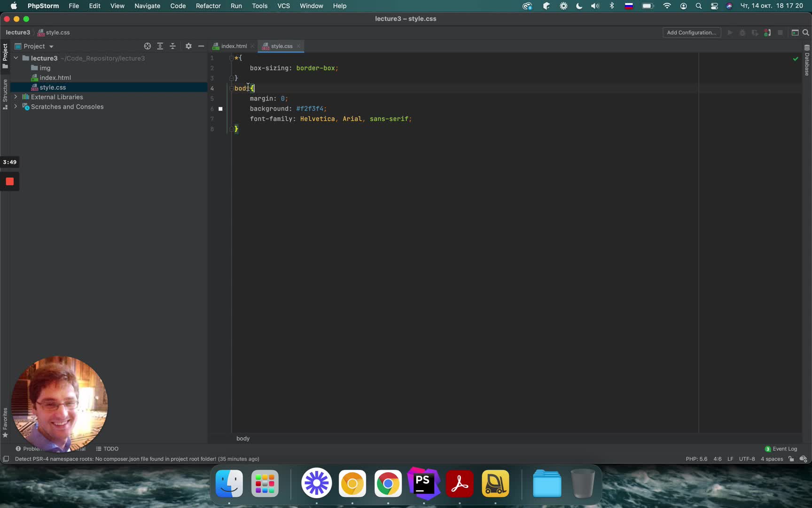812x508 pixels.
Task: Click the Locate/Select Opened File target icon
Action: [148, 46]
